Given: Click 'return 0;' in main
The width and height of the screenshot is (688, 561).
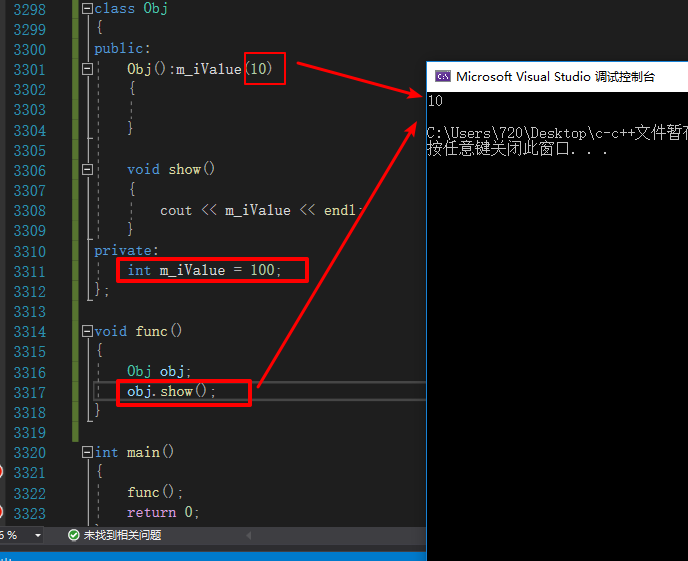Looking at the screenshot, I should coord(163,512).
